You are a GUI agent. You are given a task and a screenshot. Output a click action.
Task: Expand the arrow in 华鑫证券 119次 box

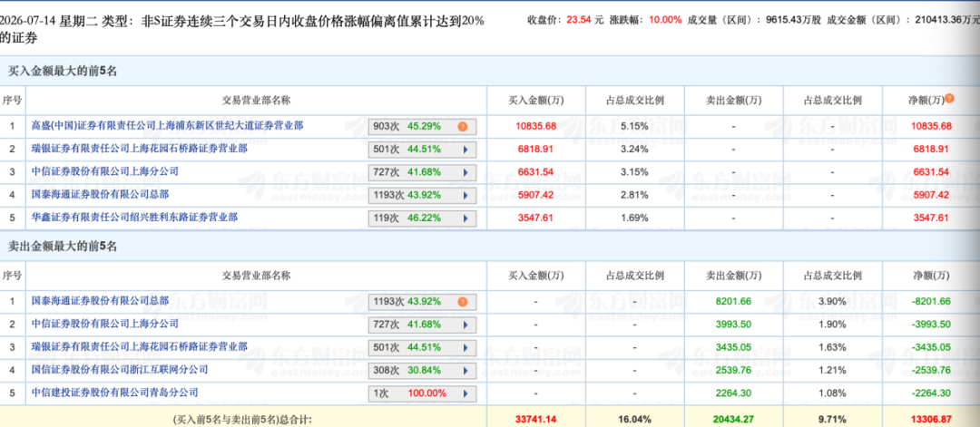(x=465, y=218)
